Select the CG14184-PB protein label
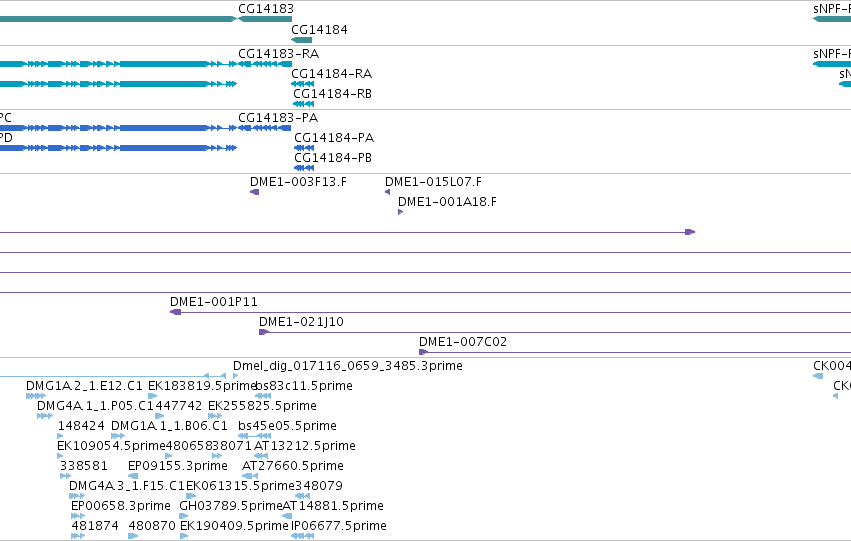 [333, 158]
